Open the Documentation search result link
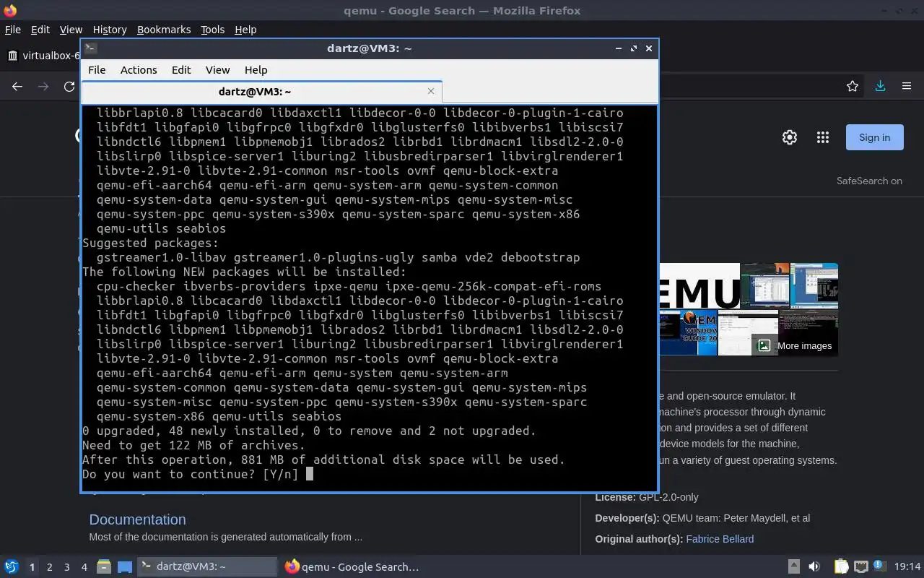Viewport: 924px width, 578px height. (137, 519)
